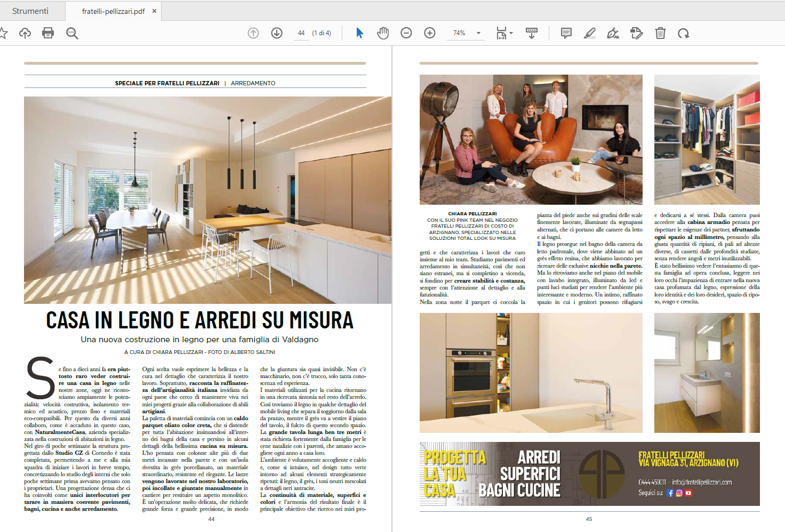
Task: Click the CHIARA PELLIZZARI photo caption heading
Action: 472,214
